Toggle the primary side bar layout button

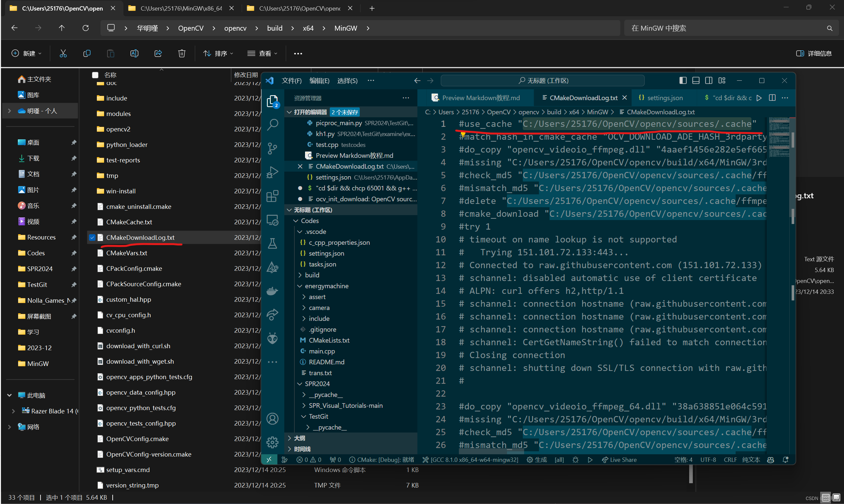click(x=683, y=80)
